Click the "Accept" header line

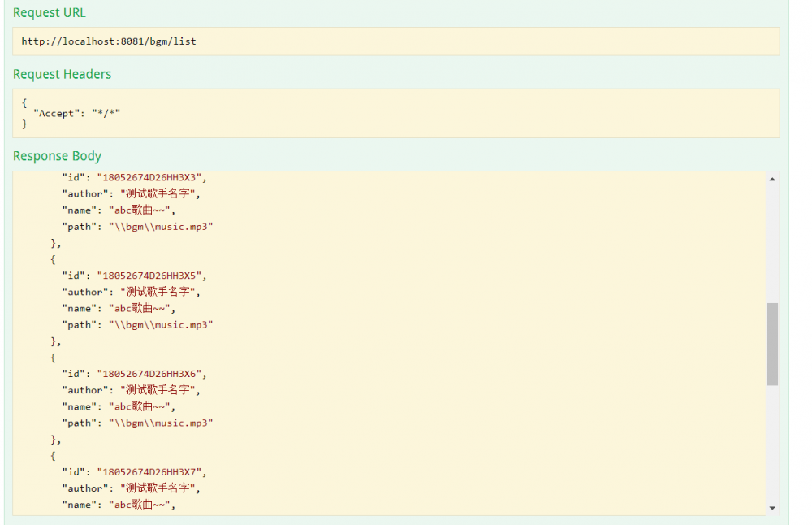point(76,113)
